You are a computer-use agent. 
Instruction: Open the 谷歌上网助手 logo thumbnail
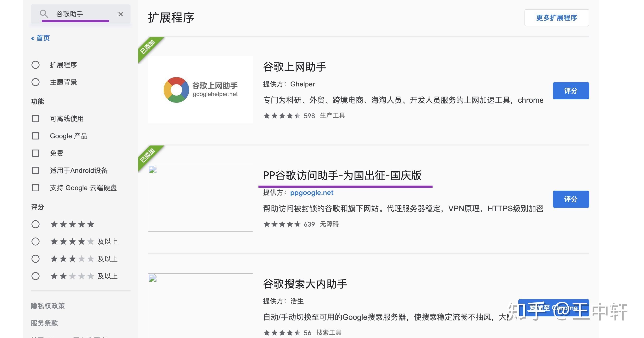(x=201, y=90)
